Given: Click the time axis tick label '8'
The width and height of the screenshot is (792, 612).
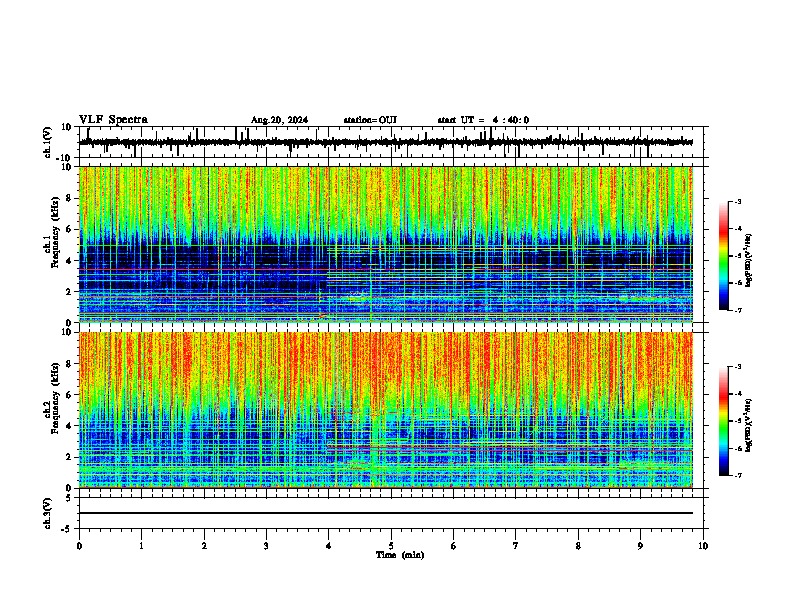Looking at the screenshot, I should (578, 546).
